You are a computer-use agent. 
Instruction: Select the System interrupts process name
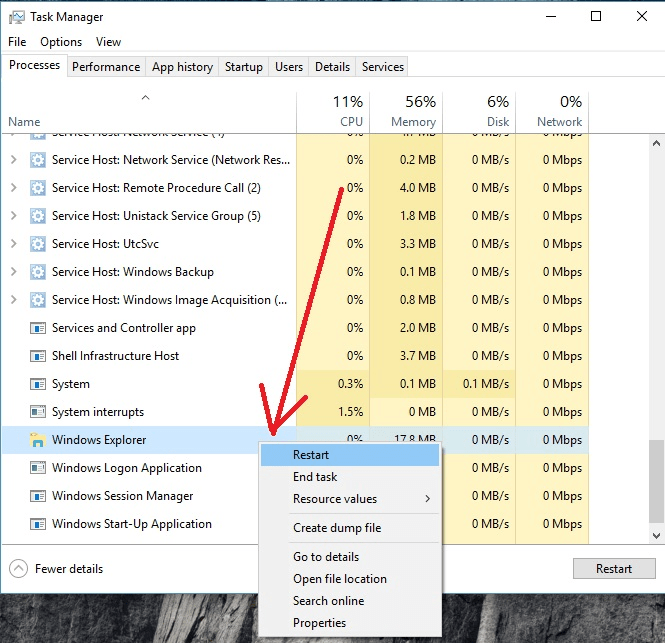tap(98, 412)
